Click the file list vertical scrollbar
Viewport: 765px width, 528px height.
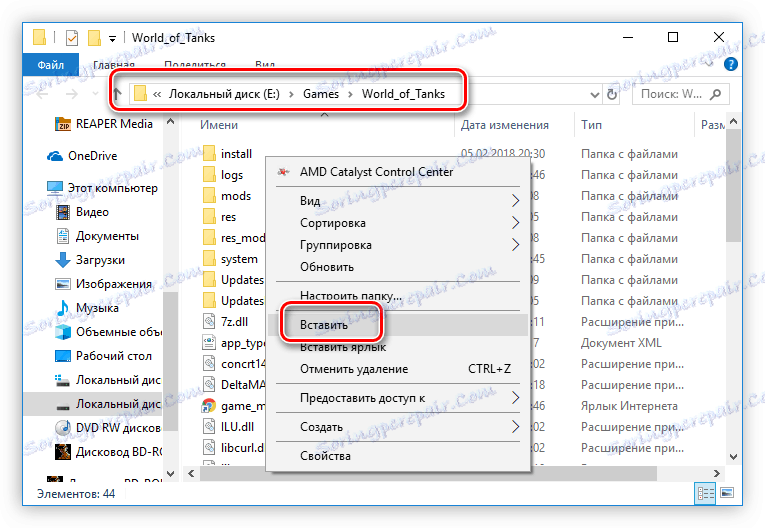click(733, 184)
